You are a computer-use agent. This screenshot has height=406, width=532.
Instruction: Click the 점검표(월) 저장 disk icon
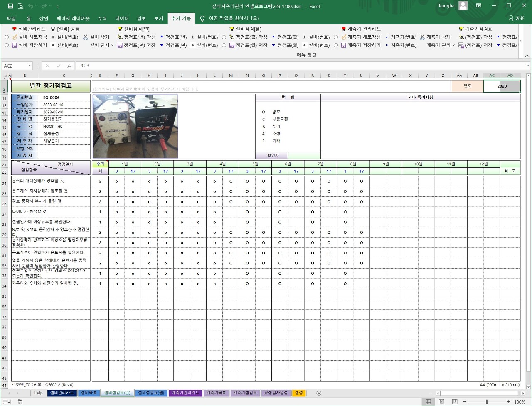tap(232, 45)
